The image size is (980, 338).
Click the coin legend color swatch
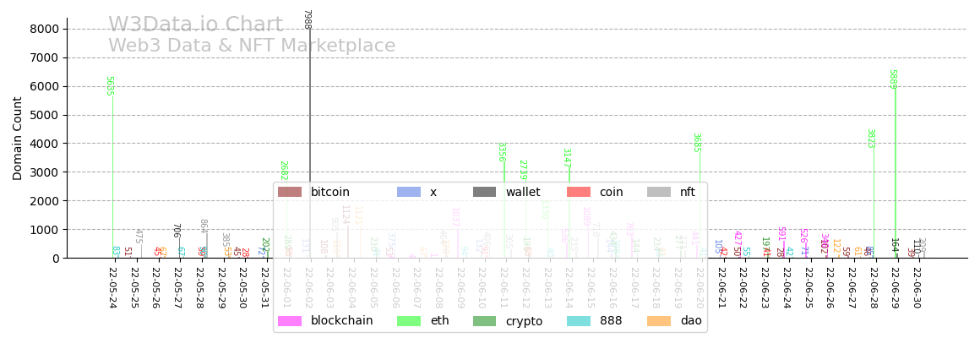[x=579, y=192]
